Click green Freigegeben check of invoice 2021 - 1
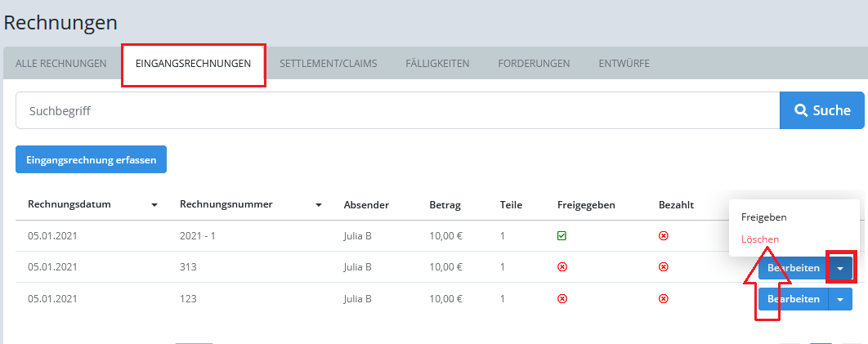Viewport: 868px width, 344px height. tap(562, 236)
